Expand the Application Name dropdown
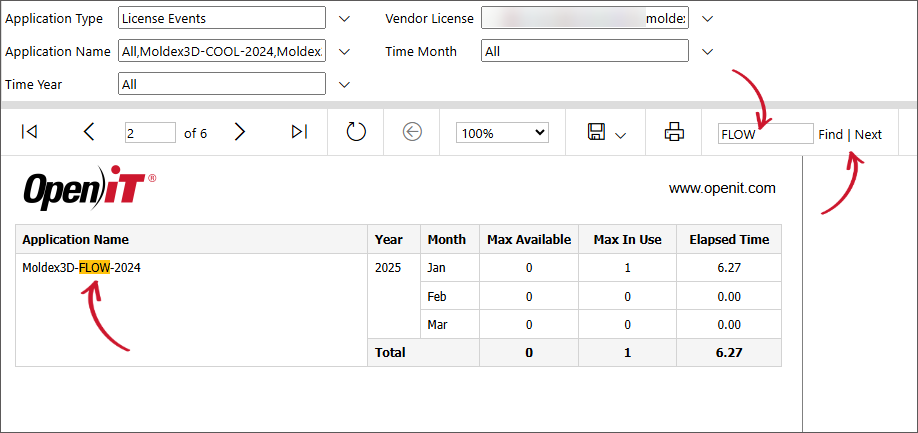Viewport: 918px width, 433px height. pos(345,51)
